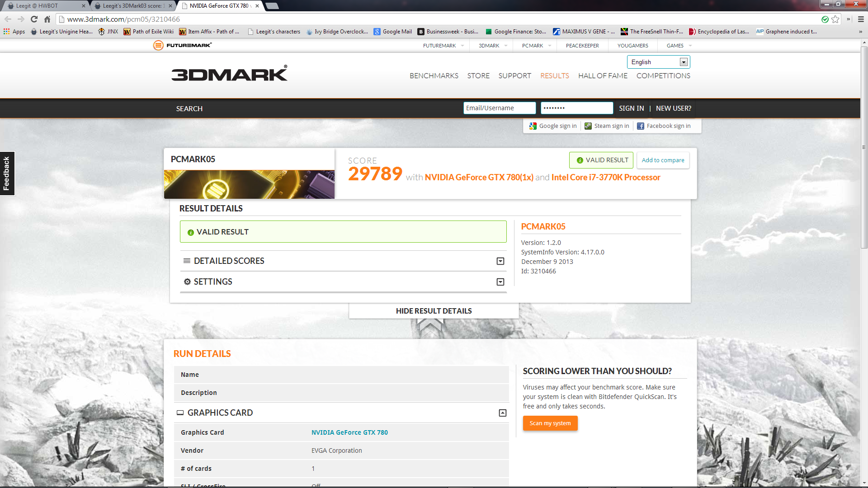Click the SIGN IN button
Image resolution: width=868 pixels, height=488 pixels.
pos(631,108)
